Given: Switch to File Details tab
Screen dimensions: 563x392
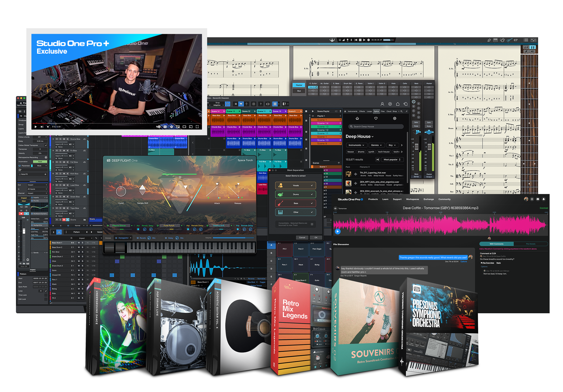Looking at the screenshot, I should [531, 244].
